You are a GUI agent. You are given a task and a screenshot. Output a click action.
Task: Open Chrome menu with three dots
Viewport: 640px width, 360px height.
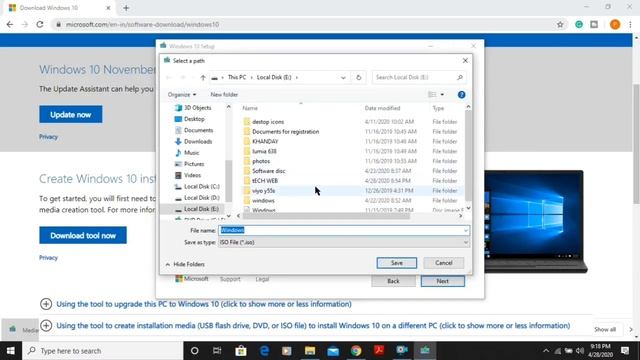(x=630, y=24)
